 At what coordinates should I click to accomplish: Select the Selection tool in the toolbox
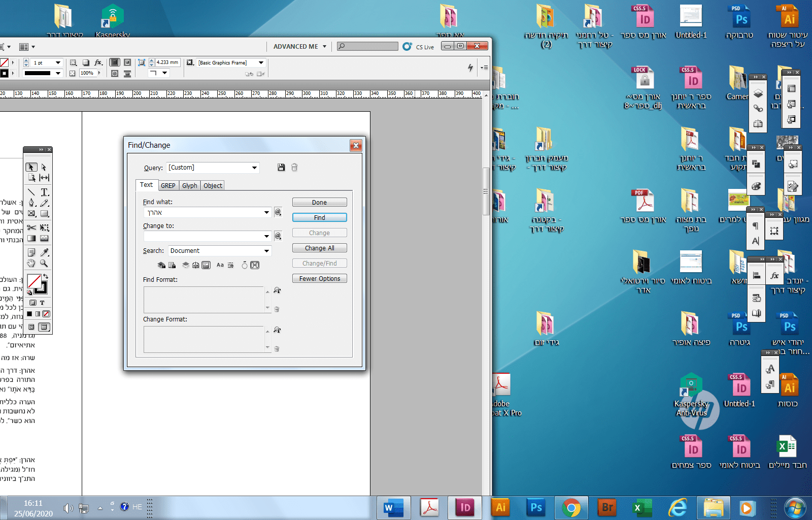(31, 167)
